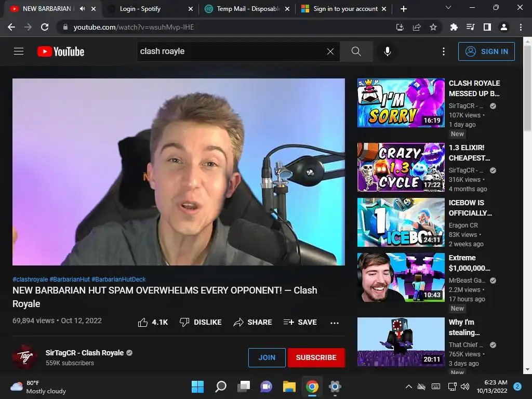Mute the tab via its speaker icon
Image resolution: width=532 pixels, height=399 pixels.
[82, 9]
